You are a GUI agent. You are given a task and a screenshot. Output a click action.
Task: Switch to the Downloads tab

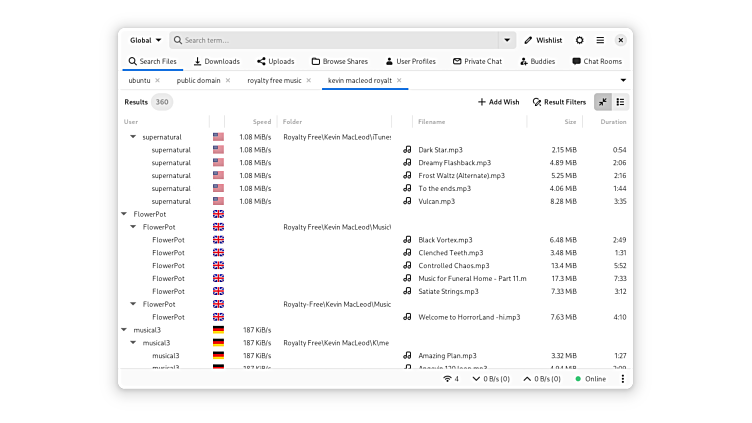(216, 61)
